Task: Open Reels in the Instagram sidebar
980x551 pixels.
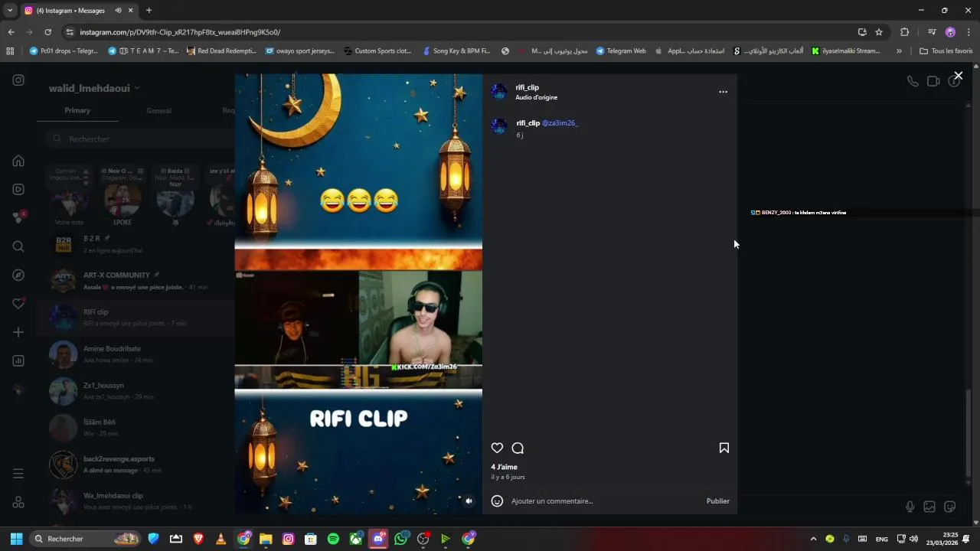Action: pyautogui.click(x=18, y=189)
